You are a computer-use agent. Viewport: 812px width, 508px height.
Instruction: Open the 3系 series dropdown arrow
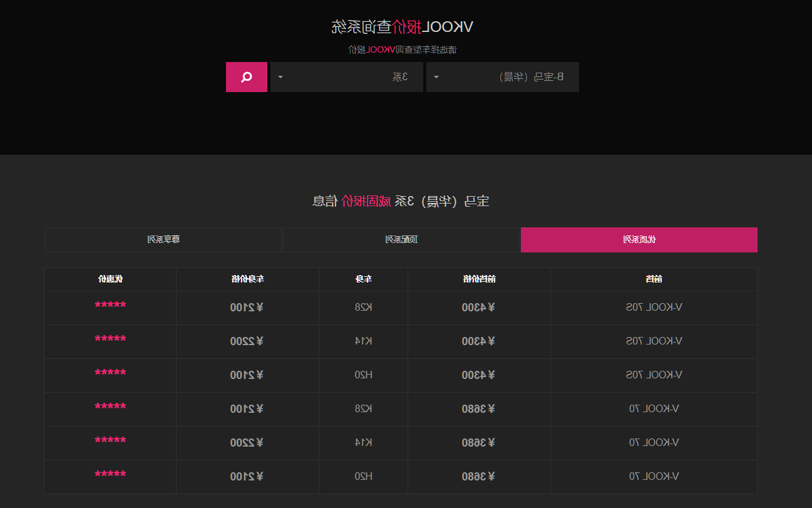(280, 77)
